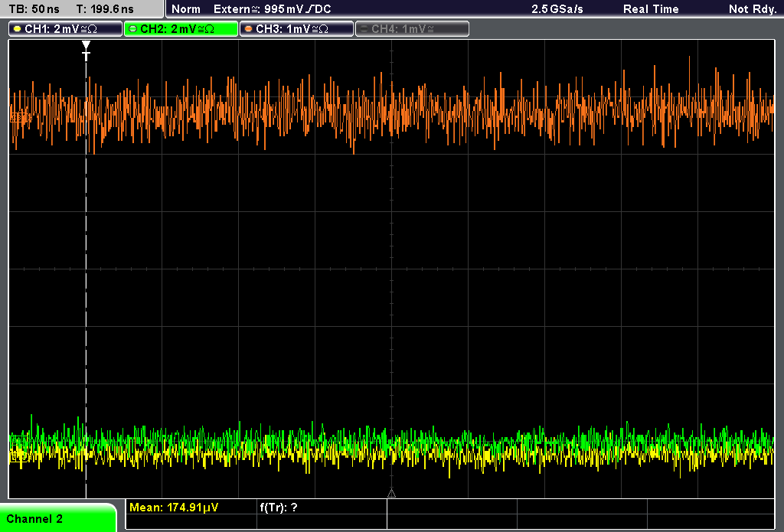Click the f(Tr): ? frequency readout
This screenshot has width=784, height=532.
(279, 508)
